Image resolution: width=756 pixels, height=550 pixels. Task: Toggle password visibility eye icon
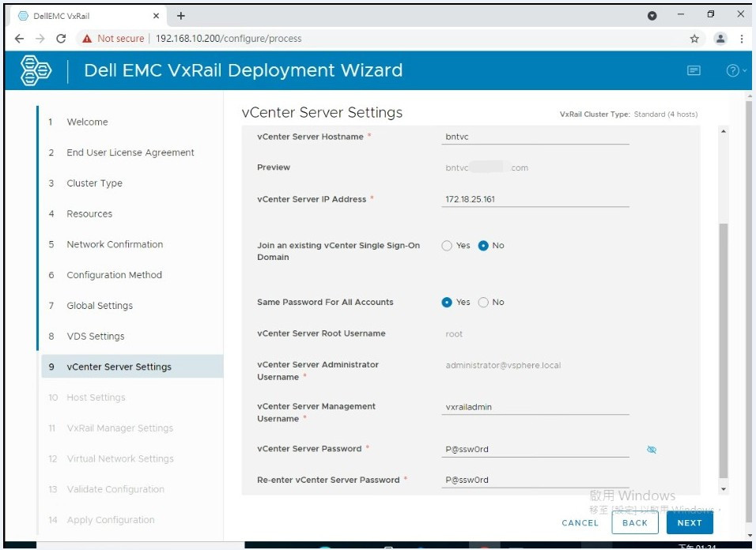tap(652, 450)
